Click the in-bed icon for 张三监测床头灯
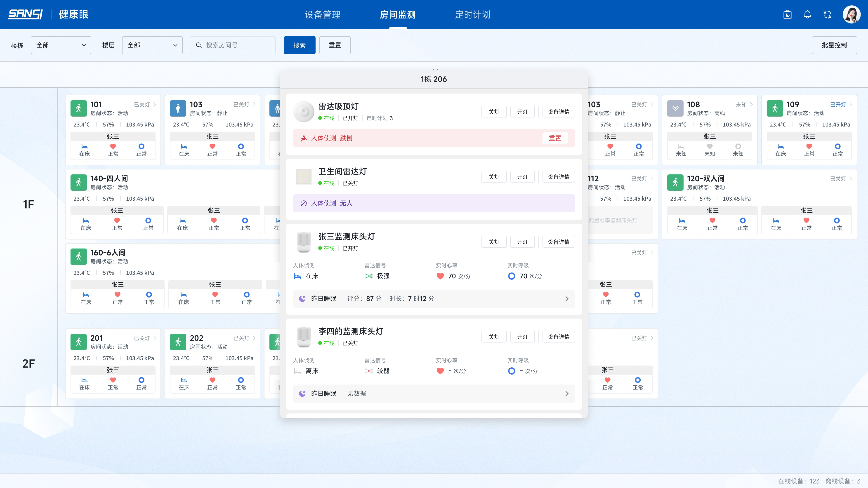The image size is (868, 488). click(x=297, y=276)
